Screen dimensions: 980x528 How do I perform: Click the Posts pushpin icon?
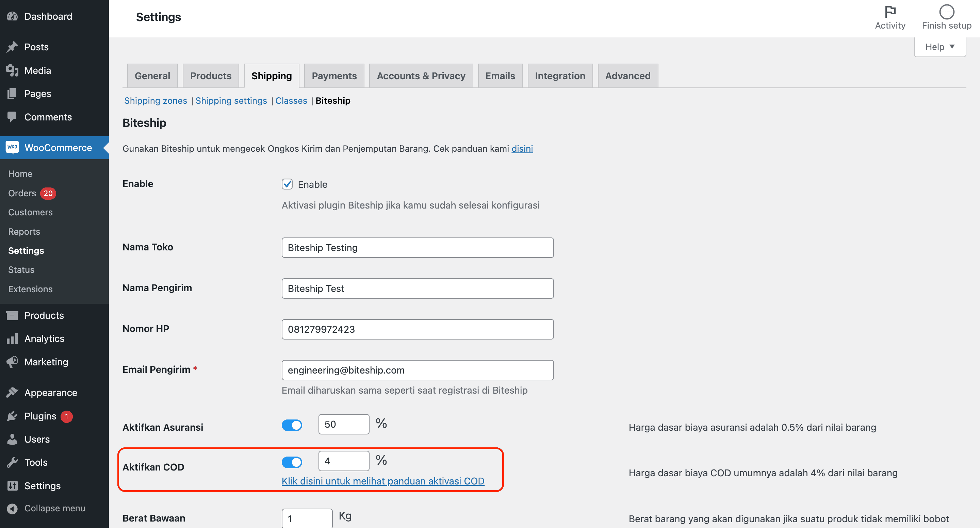12,47
